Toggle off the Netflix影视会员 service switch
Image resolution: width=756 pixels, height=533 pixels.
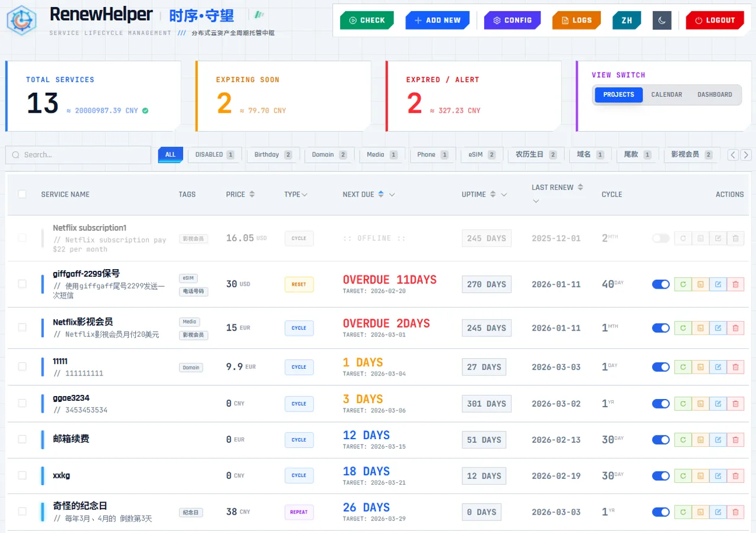pyautogui.click(x=661, y=328)
